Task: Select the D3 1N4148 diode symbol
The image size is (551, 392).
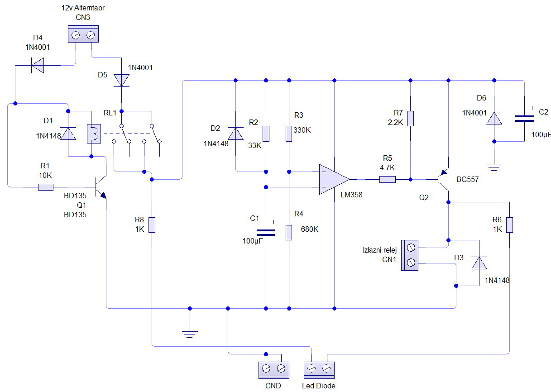Action: click(479, 263)
